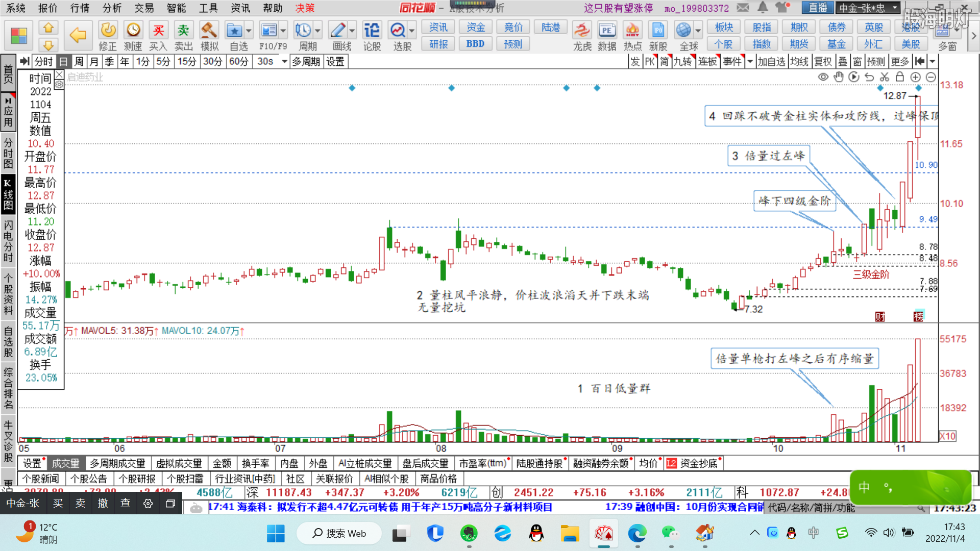The width and height of the screenshot is (980, 551).
Task: Expand the dropdown arrow after 事件
Action: coord(750,62)
